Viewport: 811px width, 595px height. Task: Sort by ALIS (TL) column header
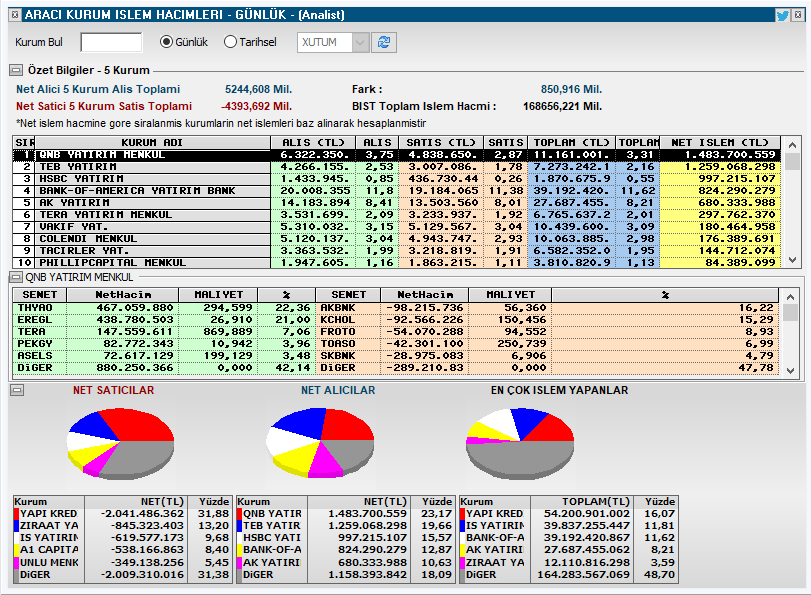pos(313,142)
